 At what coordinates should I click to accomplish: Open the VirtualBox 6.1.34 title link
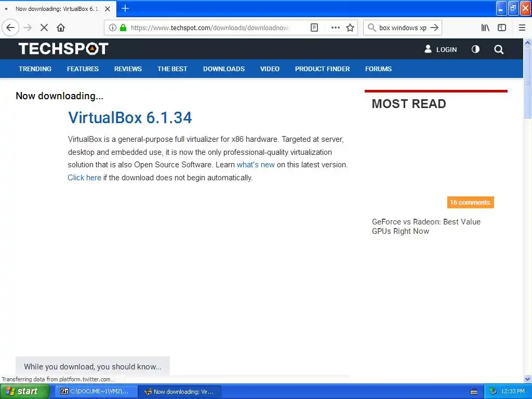[130, 118]
